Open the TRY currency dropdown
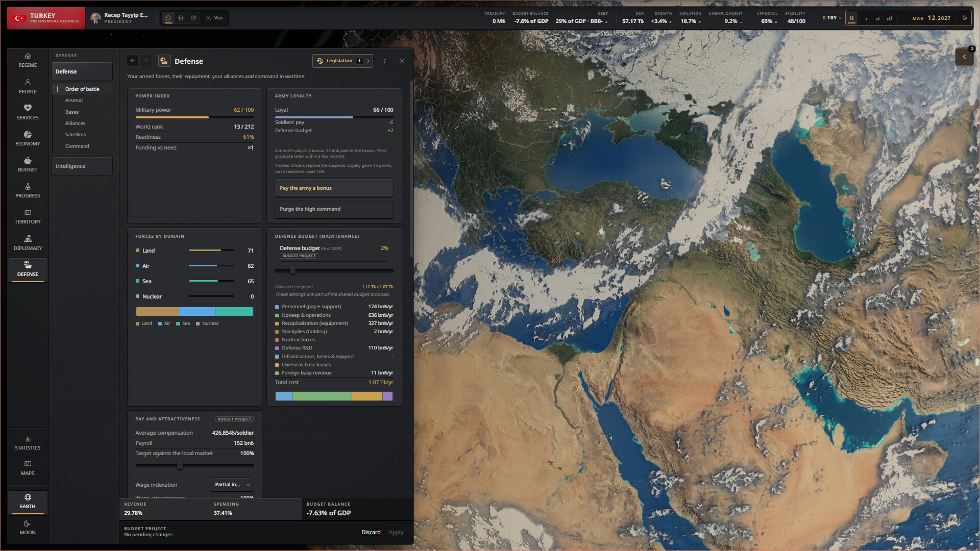 click(x=832, y=18)
